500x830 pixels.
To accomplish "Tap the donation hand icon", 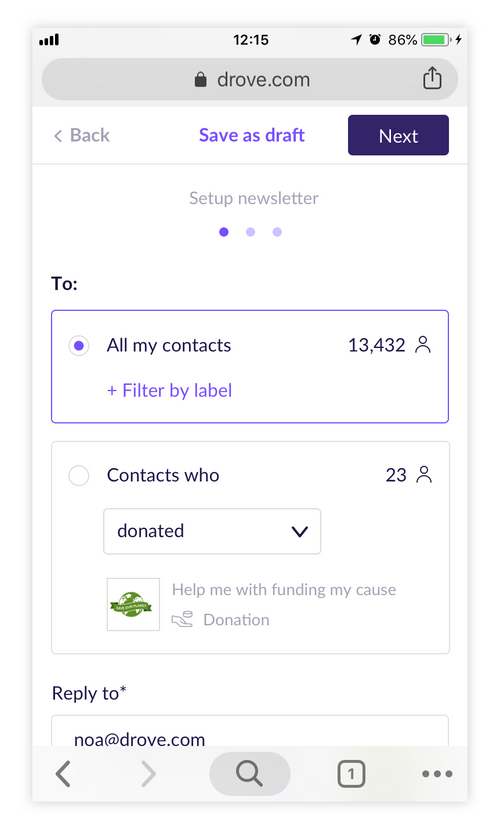I will point(182,619).
